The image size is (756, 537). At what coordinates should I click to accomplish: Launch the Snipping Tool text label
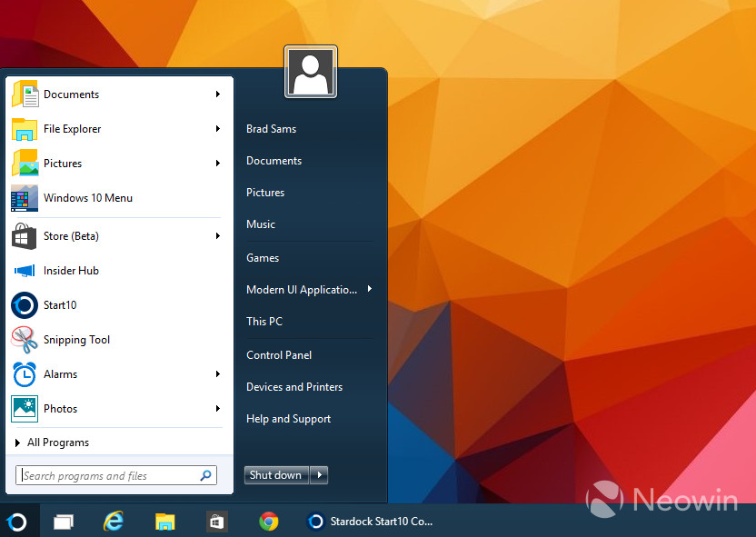[76, 340]
